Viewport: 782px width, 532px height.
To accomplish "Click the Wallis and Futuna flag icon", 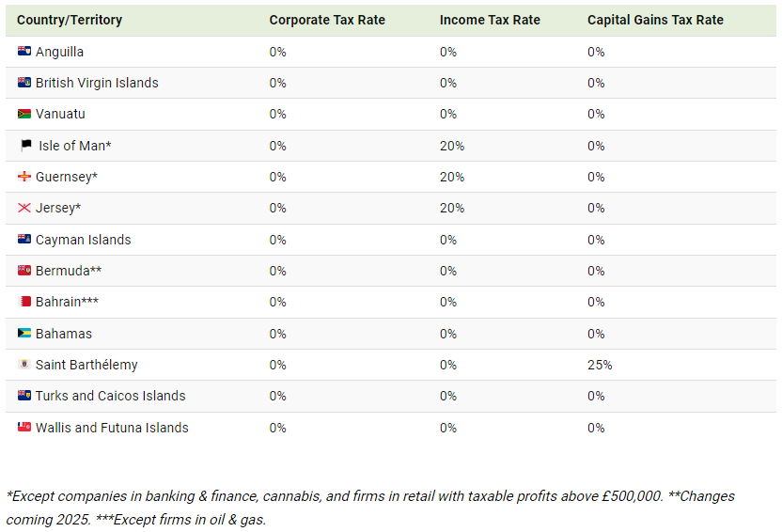I will [x=24, y=428].
